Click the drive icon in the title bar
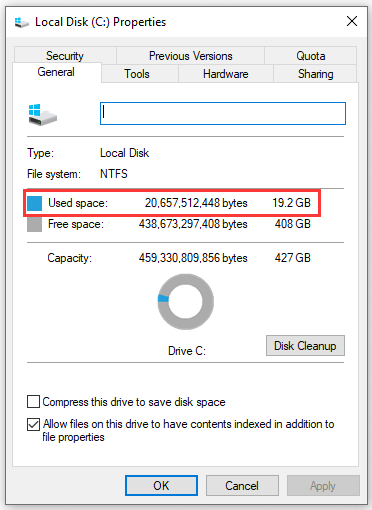 (x=22, y=23)
